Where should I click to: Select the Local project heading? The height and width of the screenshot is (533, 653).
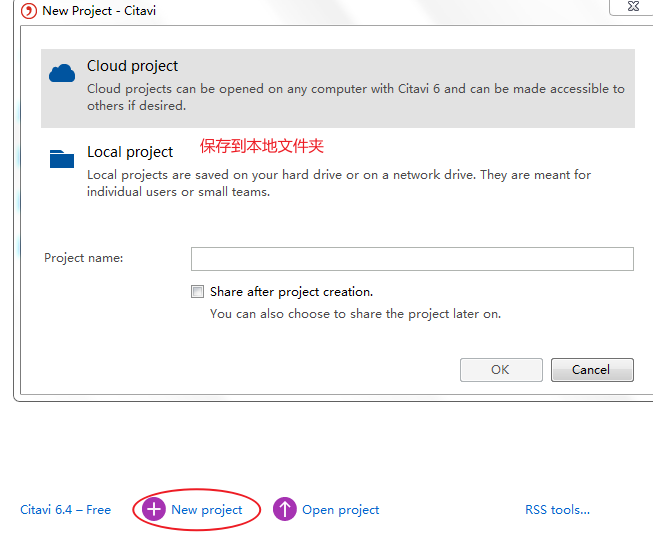(x=130, y=152)
